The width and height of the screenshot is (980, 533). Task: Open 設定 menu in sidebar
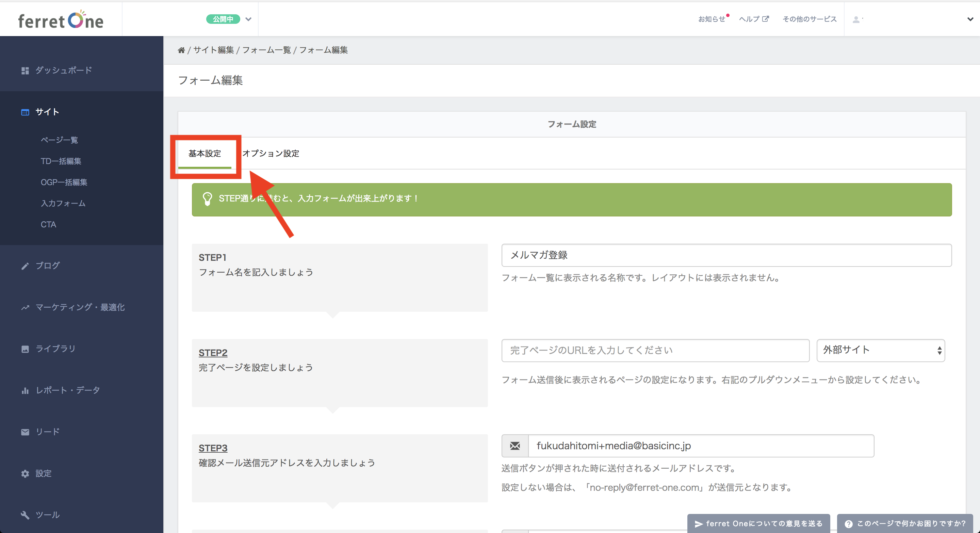coord(43,473)
